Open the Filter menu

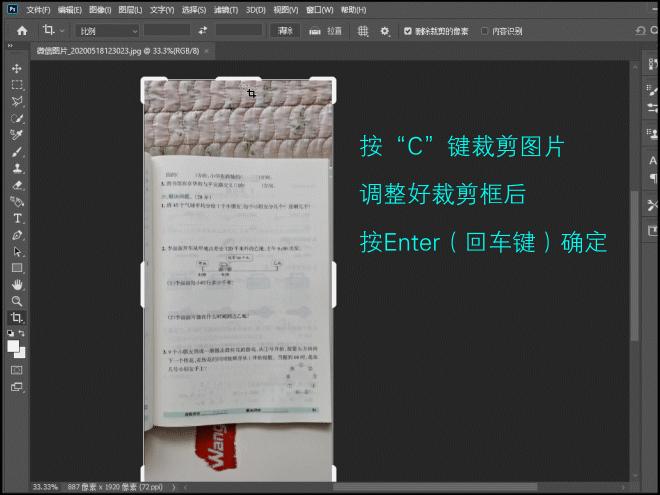[226, 9]
